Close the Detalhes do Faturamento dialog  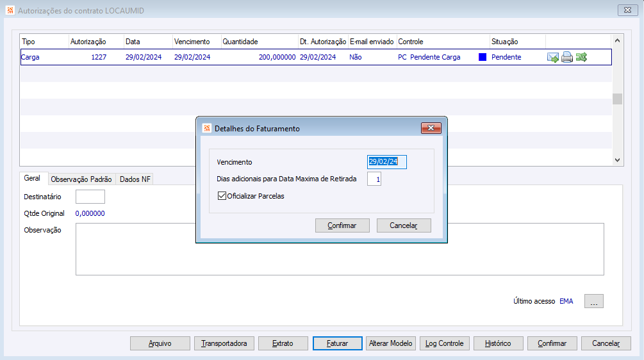coord(431,128)
